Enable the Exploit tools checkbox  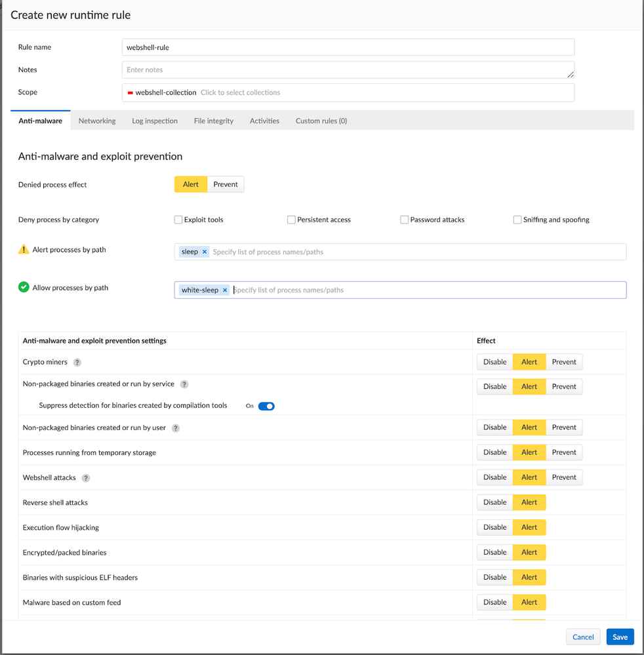coord(178,220)
